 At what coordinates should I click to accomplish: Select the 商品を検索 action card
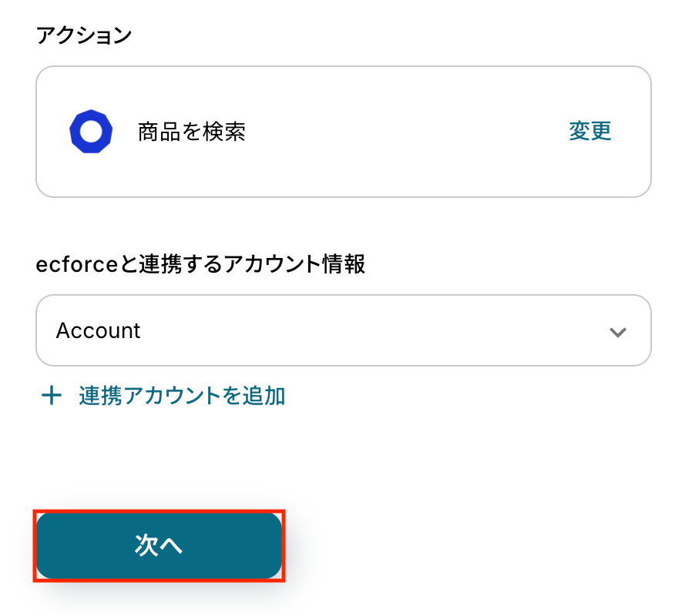click(343, 132)
